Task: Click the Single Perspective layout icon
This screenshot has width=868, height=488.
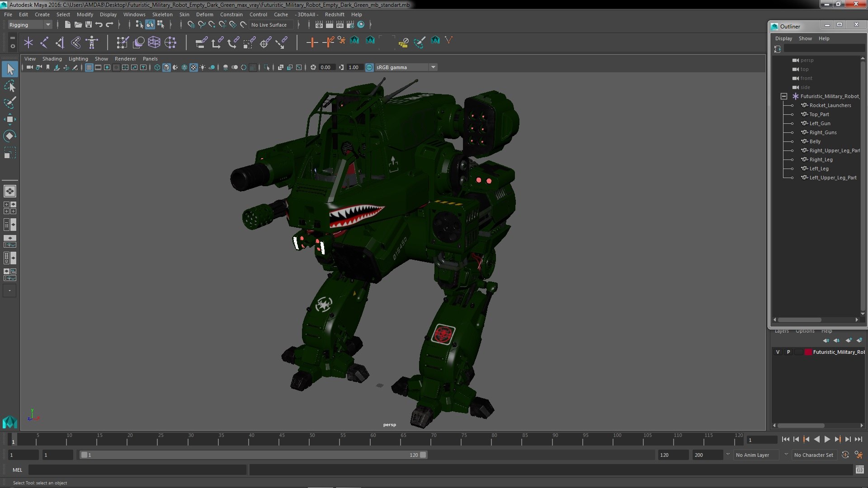Action: click(x=9, y=191)
